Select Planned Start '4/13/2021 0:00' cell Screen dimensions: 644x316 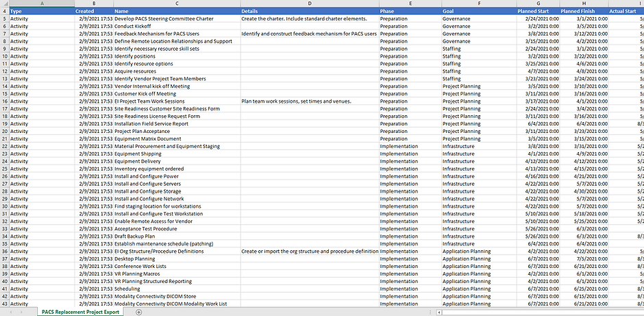538,169
